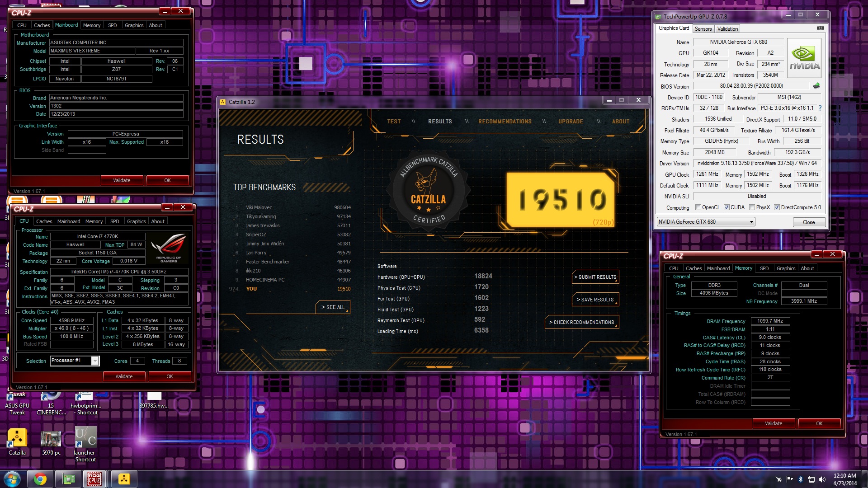Click SEE ALL under Top Benchmarks
The height and width of the screenshot is (488, 868).
tap(333, 307)
